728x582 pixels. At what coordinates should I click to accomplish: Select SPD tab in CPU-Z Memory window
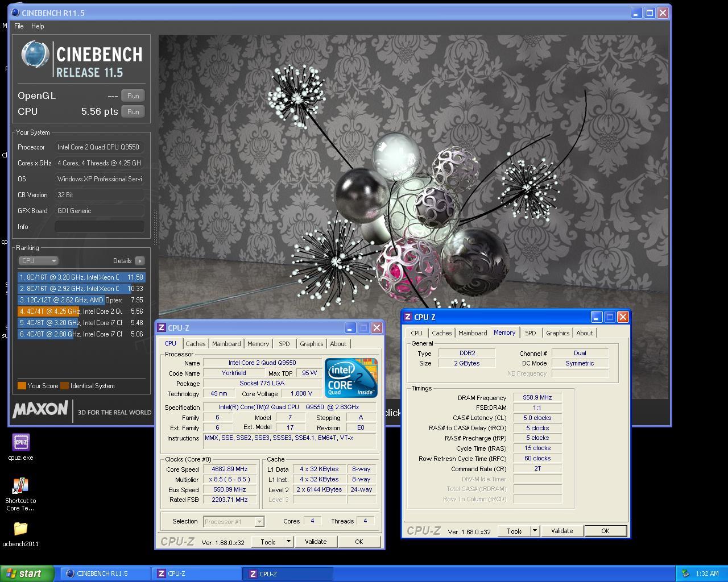coord(531,333)
